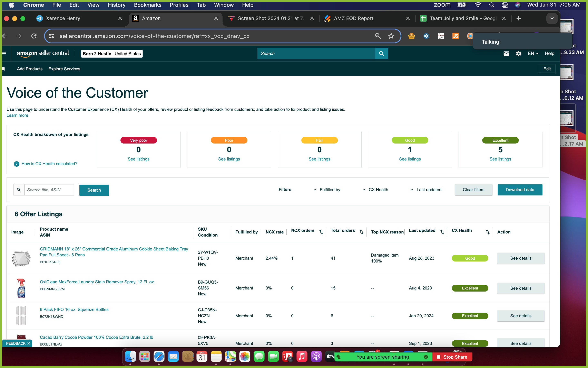Open the Seller Central hamburger menu
Image resolution: width=588 pixels, height=368 pixels.
tap(4, 54)
